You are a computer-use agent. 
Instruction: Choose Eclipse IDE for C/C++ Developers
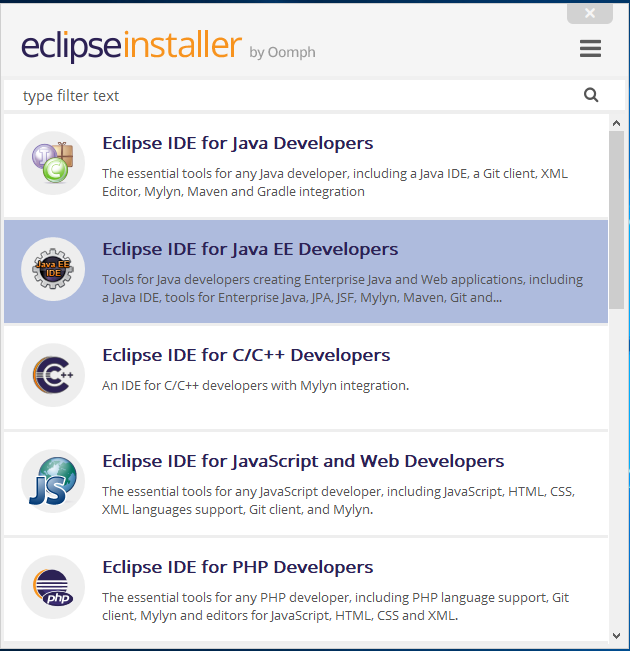coord(306,377)
